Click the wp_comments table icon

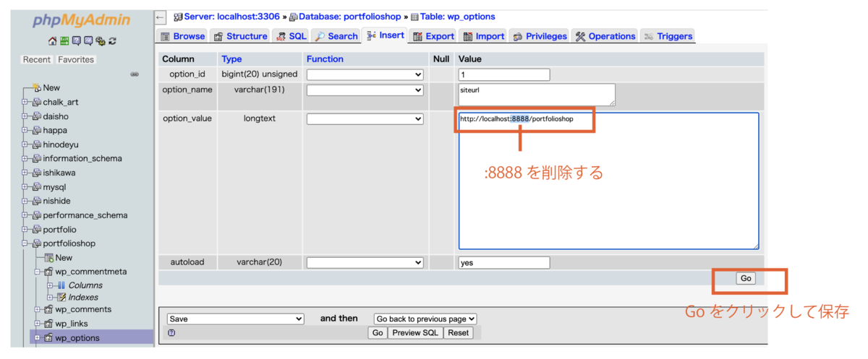(x=48, y=309)
